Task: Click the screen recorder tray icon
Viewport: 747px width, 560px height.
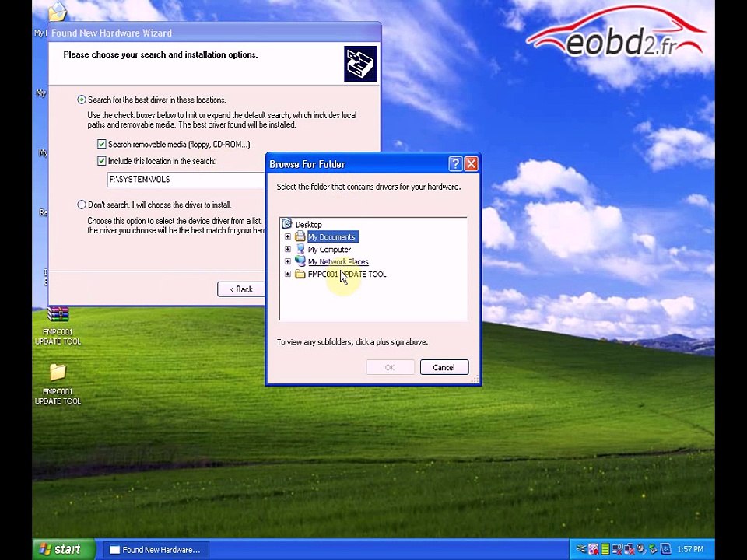Action: click(x=594, y=549)
